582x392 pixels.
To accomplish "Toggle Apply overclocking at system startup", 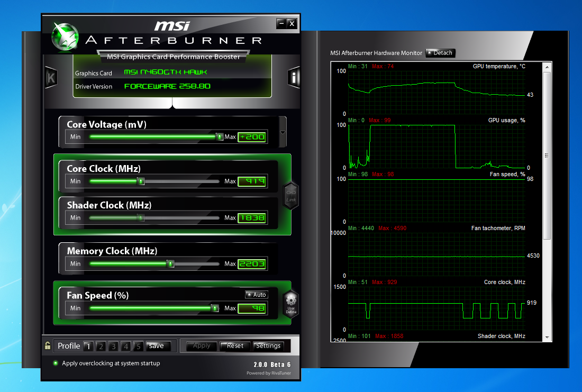I will point(56,363).
